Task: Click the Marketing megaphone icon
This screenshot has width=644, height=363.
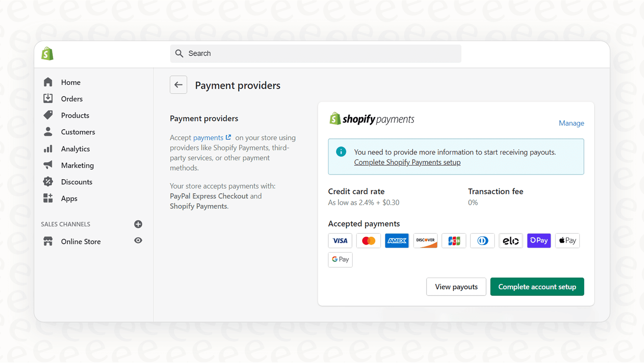Action: tap(48, 165)
